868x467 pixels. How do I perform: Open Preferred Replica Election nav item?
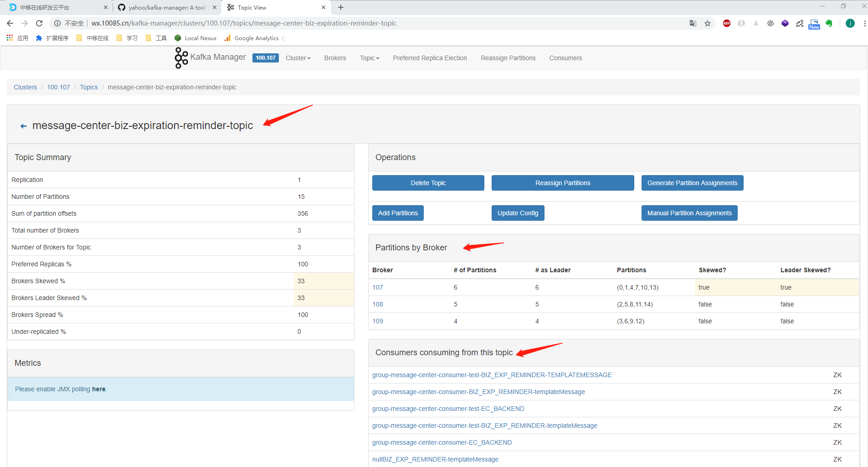(x=430, y=58)
